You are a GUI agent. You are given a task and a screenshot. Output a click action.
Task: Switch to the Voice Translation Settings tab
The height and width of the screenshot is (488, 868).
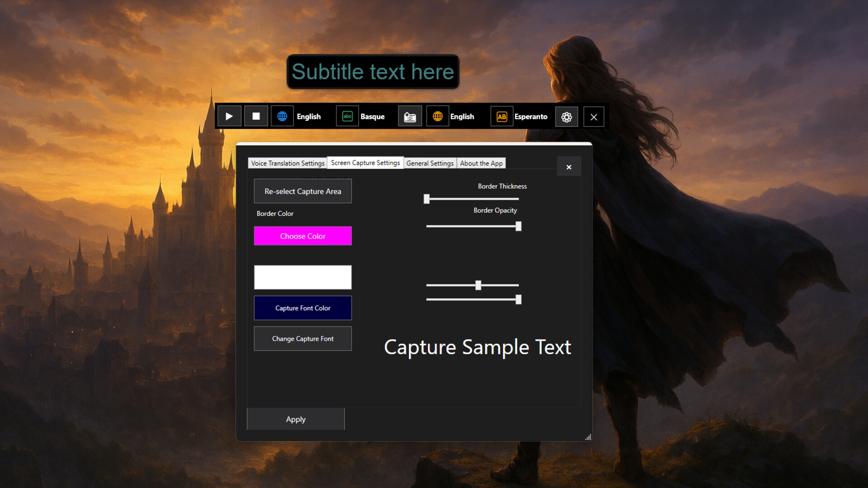288,163
